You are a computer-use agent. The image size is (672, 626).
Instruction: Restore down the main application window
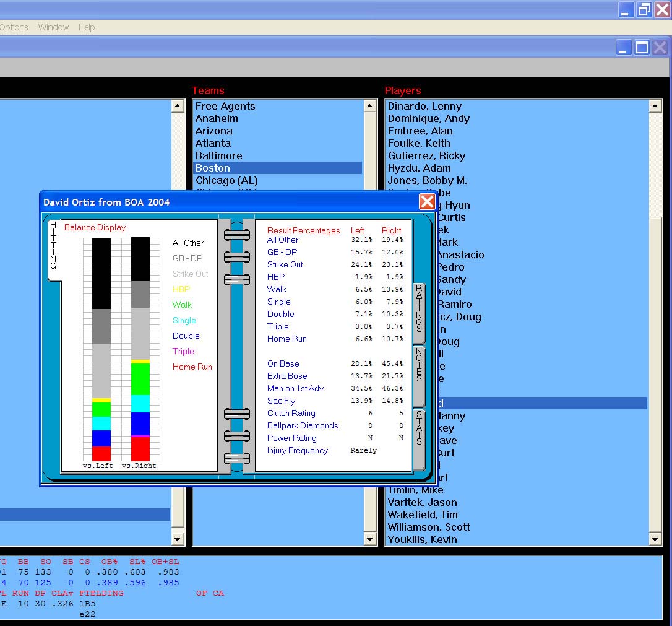(644, 9)
